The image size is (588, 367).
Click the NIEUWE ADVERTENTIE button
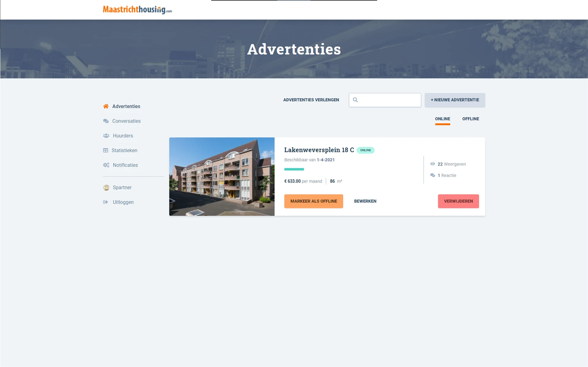pyautogui.click(x=454, y=100)
